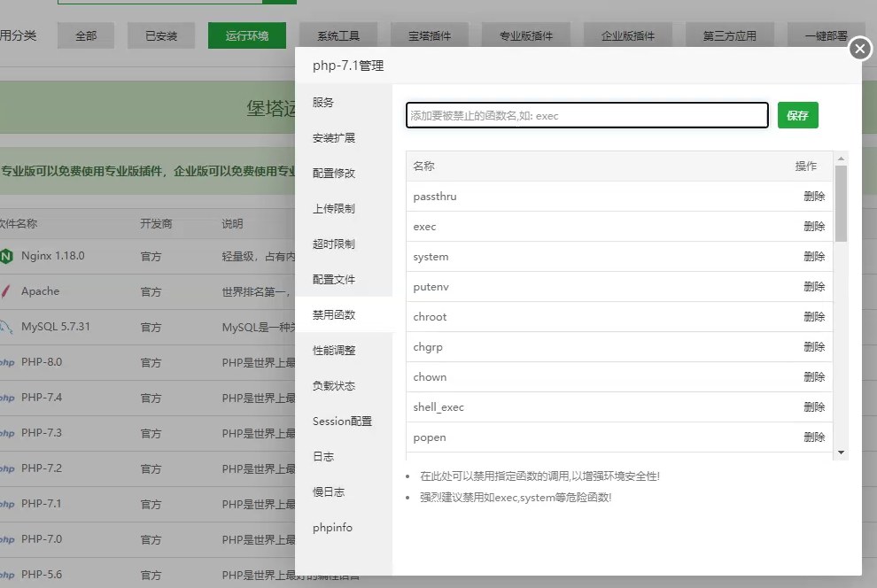Viewport: 877px width, 588px height.
Task: Click the php icon beside PHP-7.0
Action: pos(7,539)
